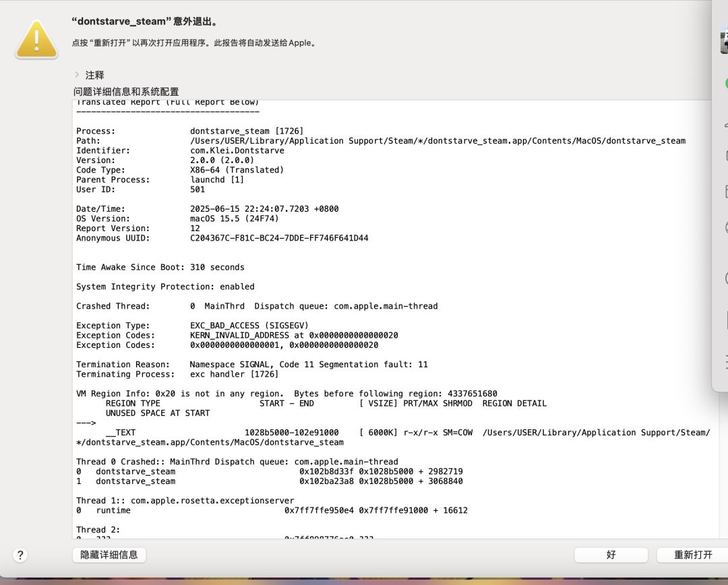Screen dimensions: 728x585
Task: Click the OS Version macOS 15.5 line
Action: tap(177, 218)
